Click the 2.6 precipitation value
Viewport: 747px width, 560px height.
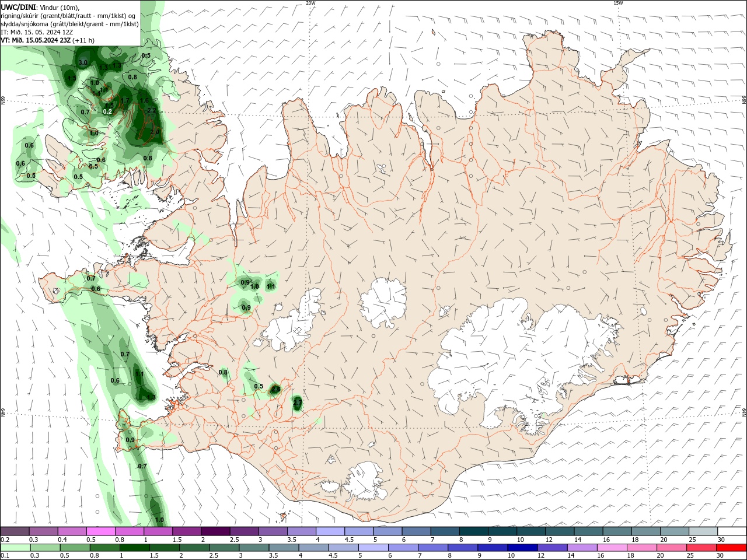[x=276, y=389]
